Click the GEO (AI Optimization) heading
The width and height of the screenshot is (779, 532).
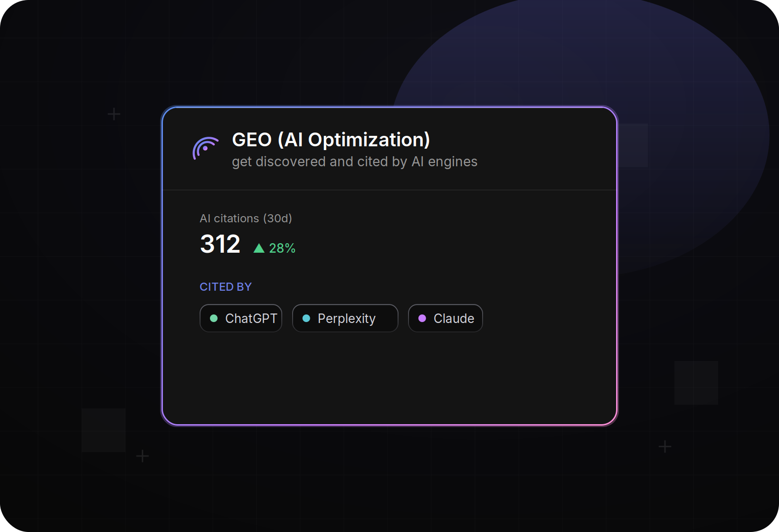point(331,140)
